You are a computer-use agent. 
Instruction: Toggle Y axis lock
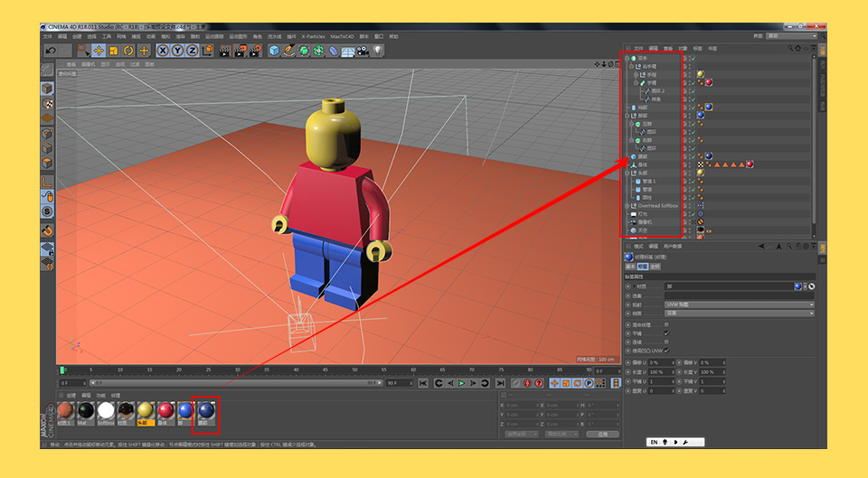178,51
